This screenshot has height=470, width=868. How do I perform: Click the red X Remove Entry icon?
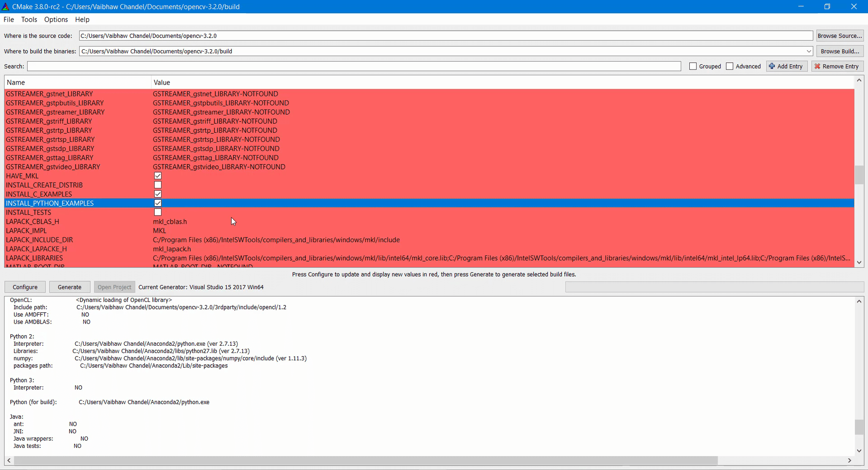(x=817, y=66)
